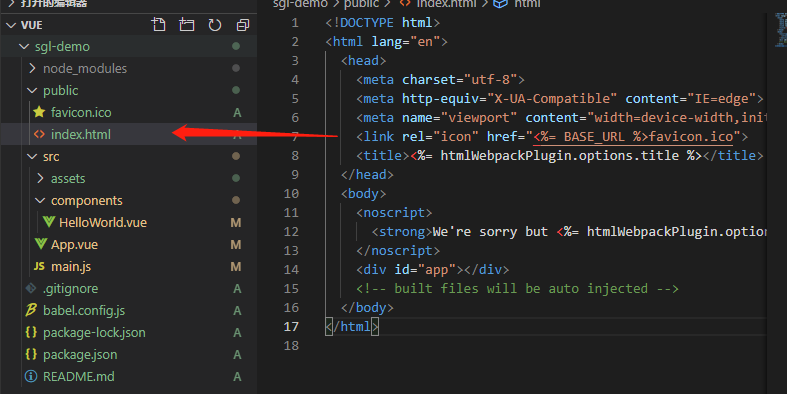The image size is (787, 394).
Task: Click the div id="app" line
Action: pyautogui.click(x=433, y=270)
